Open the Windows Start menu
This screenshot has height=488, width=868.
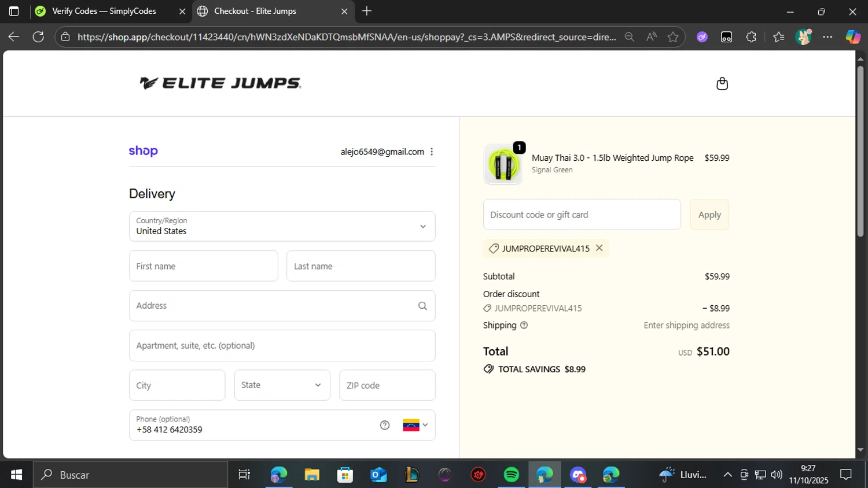(16, 475)
